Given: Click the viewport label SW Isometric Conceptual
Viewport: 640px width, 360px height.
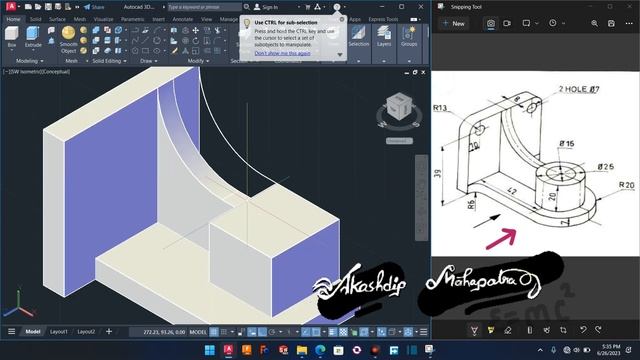Looking at the screenshot, I should pos(36,72).
